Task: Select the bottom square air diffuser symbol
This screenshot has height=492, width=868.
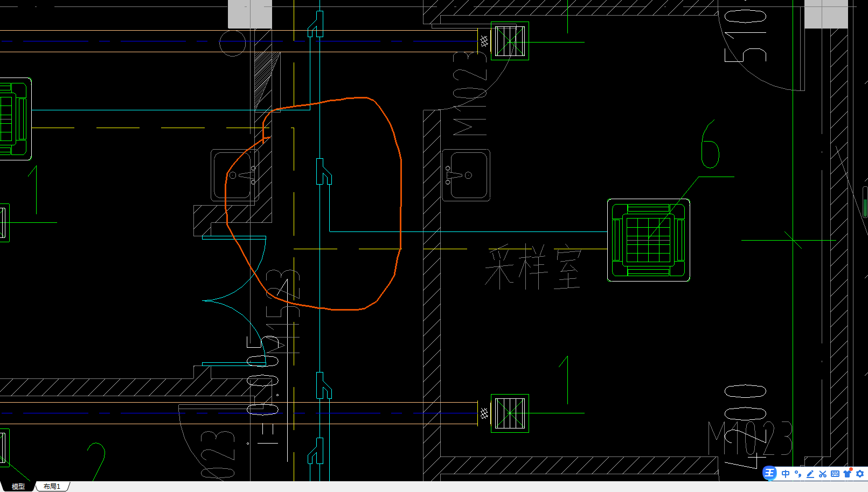Action: click(510, 413)
